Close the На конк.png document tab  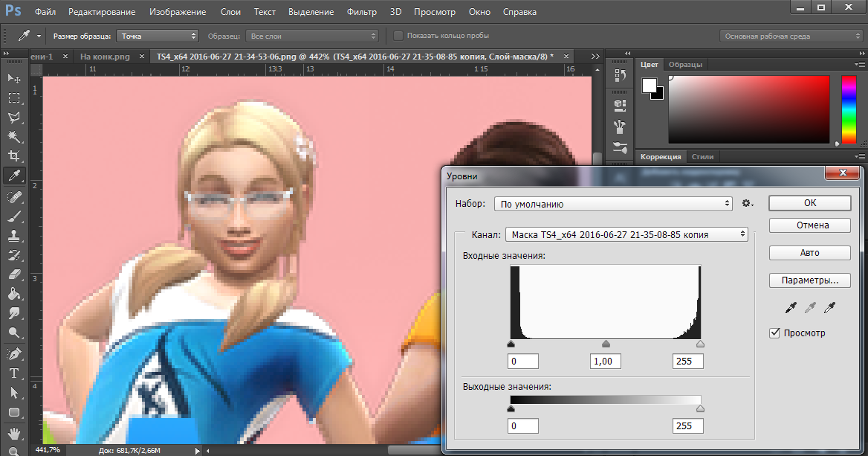(142, 56)
